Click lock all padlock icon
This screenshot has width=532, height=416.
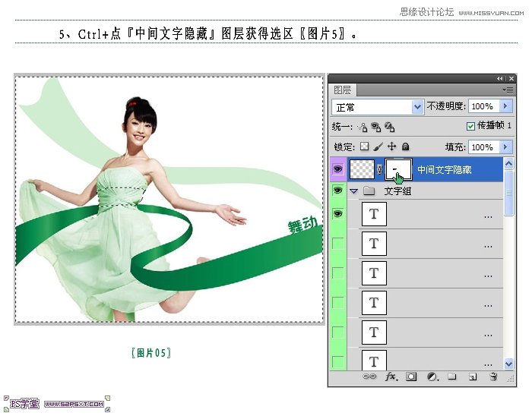(x=405, y=147)
